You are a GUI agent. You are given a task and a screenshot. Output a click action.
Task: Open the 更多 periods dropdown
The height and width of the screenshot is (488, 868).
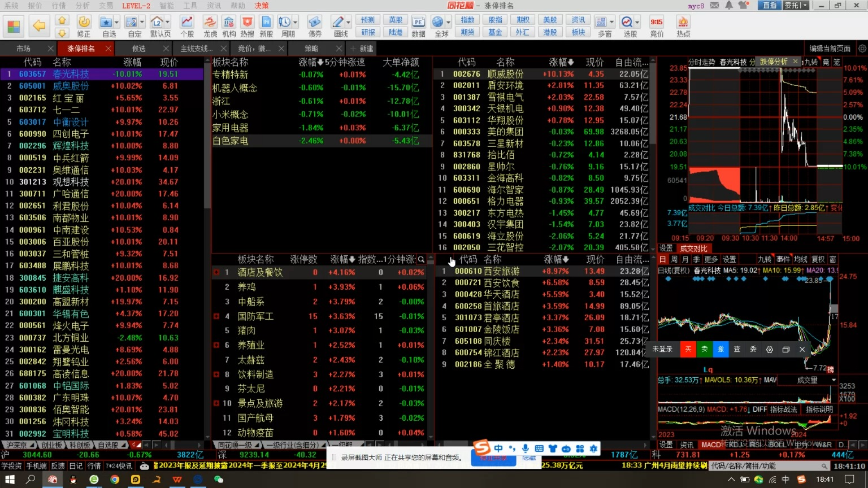[711, 259]
